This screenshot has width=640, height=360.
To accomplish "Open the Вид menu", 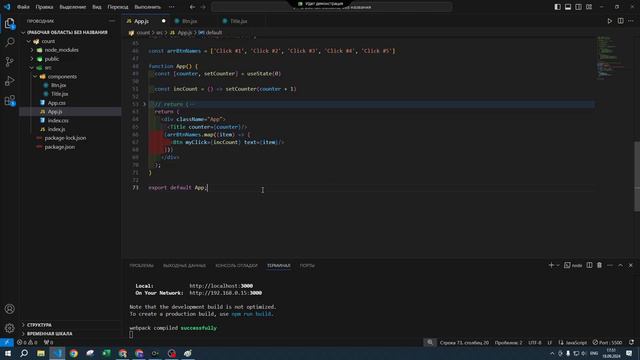I will (x=97, y=7).
